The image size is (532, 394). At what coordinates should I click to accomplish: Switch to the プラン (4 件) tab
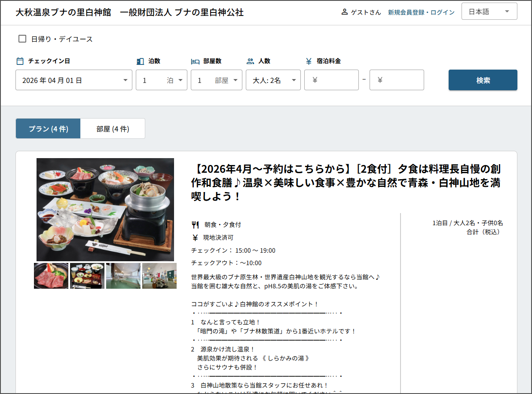click(x=48, y=129)
